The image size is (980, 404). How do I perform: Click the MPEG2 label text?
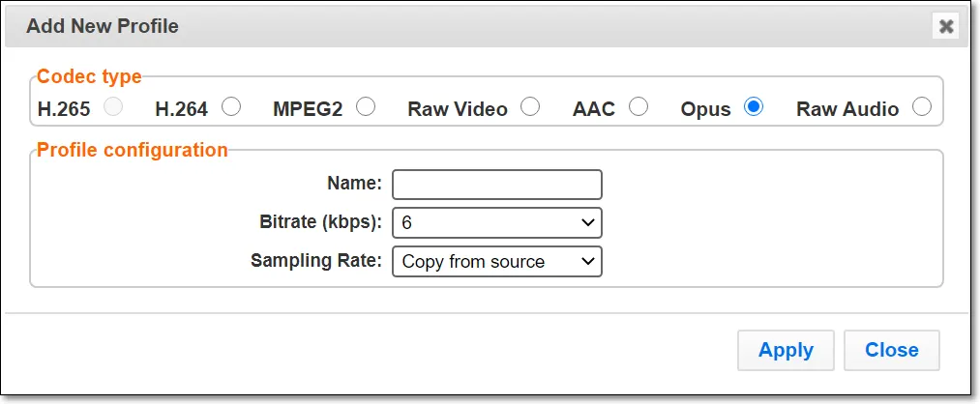(x=309, y=109)
